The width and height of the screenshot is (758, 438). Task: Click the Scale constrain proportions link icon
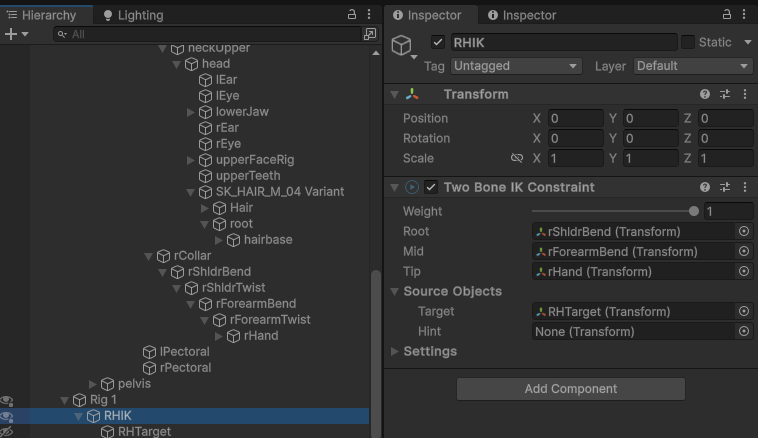[x=517, y=158]
